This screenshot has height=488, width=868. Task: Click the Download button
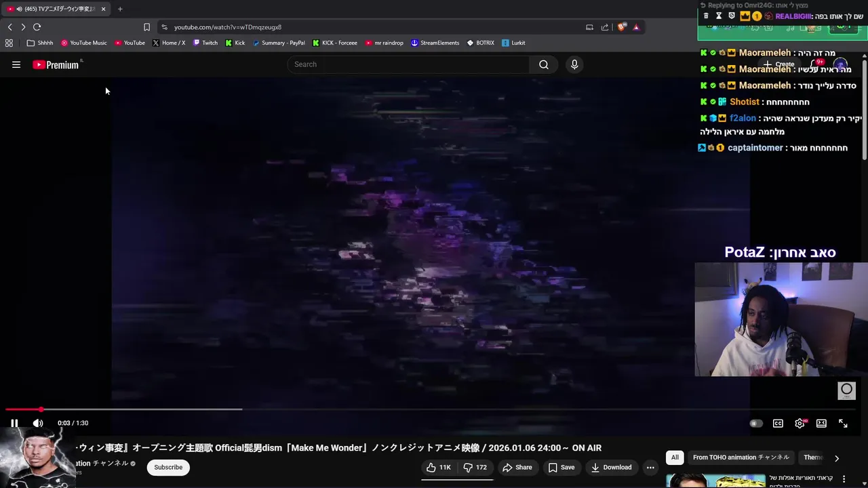[x=611, y=467]
